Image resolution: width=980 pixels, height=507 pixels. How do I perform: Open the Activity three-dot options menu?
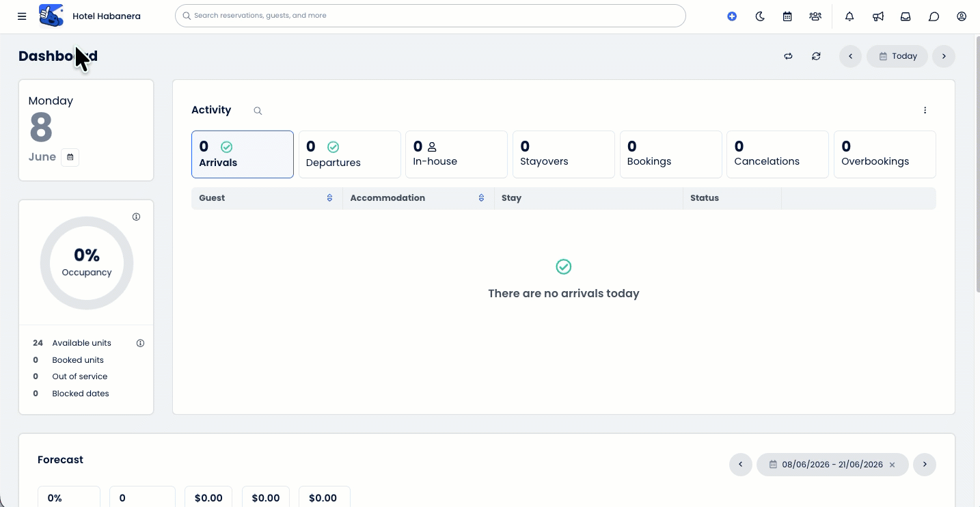925,110
